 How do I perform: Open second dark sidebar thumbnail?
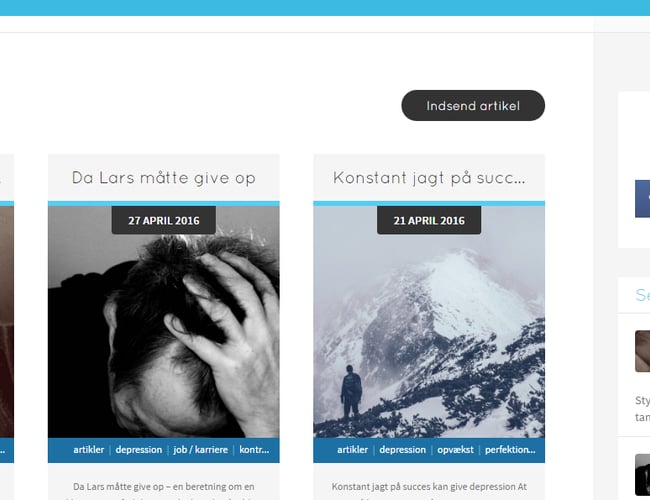(643, 475)
